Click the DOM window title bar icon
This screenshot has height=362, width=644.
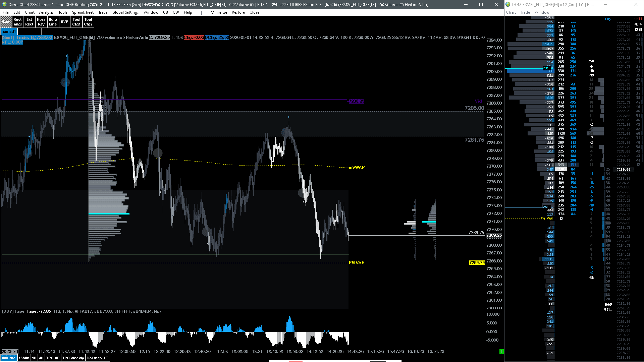[508, 4]
